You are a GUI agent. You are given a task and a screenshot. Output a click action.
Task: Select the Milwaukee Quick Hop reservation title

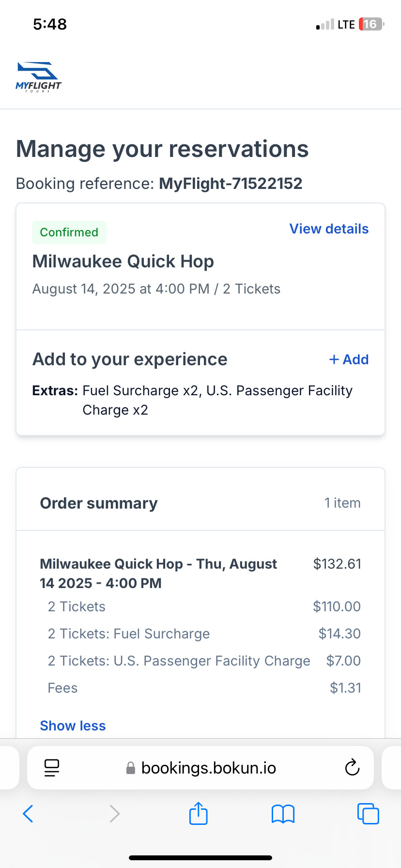click(x=123, y=262)
